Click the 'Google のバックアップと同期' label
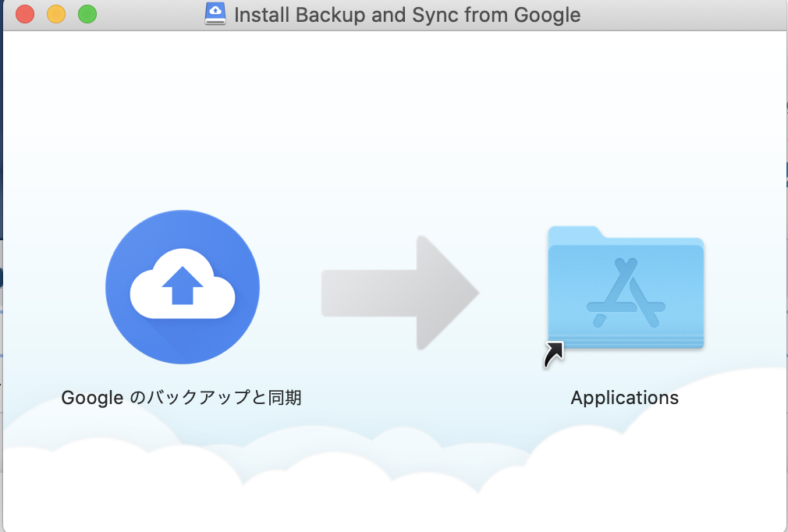 coord(182,397)
